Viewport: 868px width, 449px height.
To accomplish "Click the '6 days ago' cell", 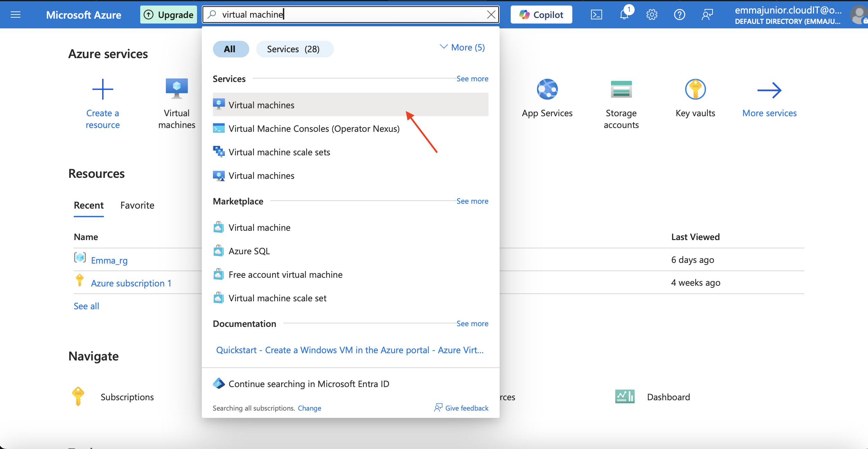I will pos(692,259).
